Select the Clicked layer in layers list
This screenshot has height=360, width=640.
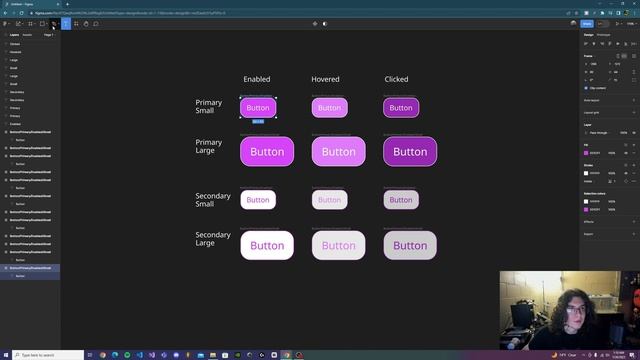pyautogui.click(x=15, y=44)
